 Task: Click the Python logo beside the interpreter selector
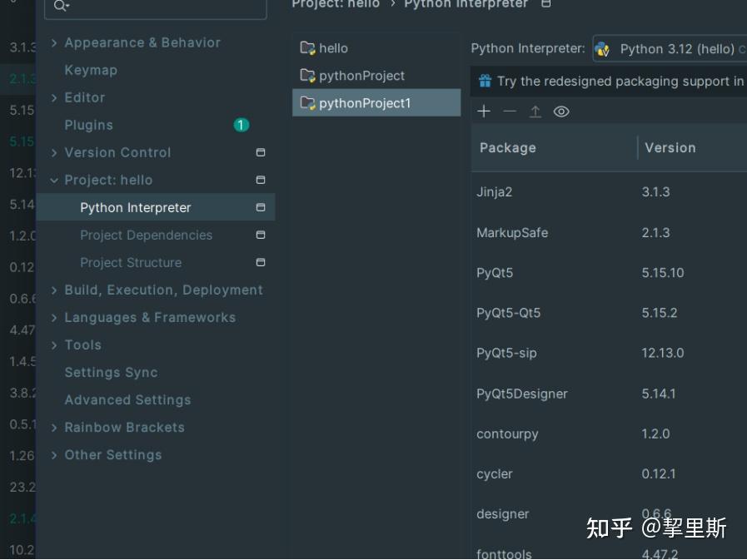[x=601, y=49]
